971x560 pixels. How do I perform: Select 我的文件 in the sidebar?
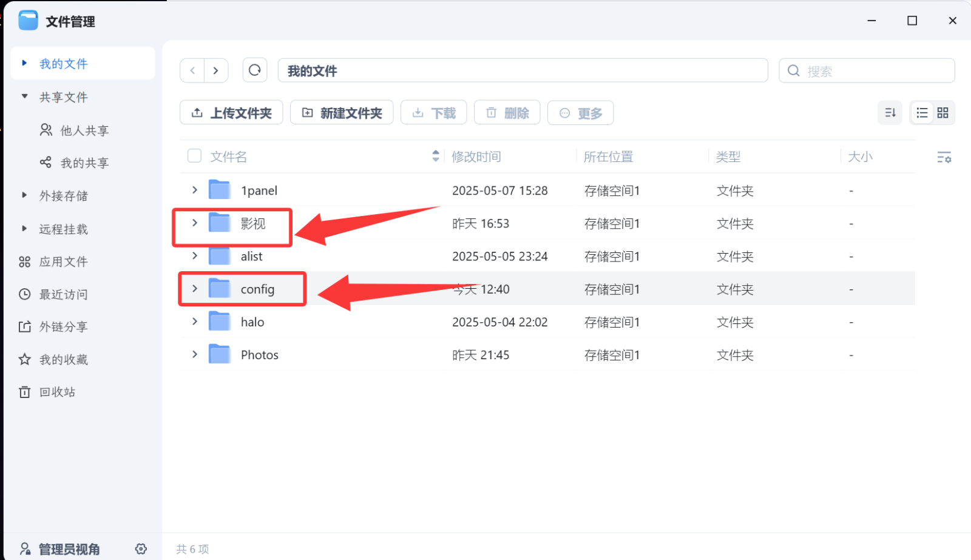(x=64, y=63)
